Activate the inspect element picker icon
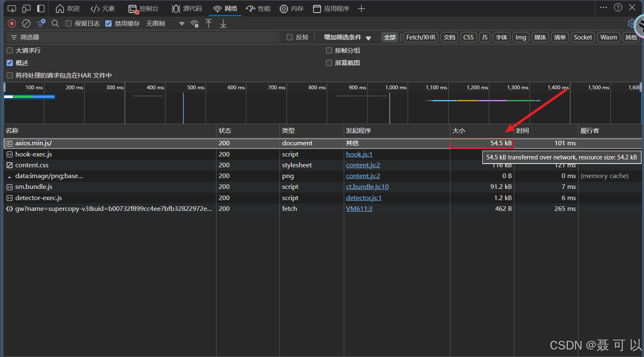Image resolution: width=644 pixels, height=357 pixels. (x=12, y=9)
